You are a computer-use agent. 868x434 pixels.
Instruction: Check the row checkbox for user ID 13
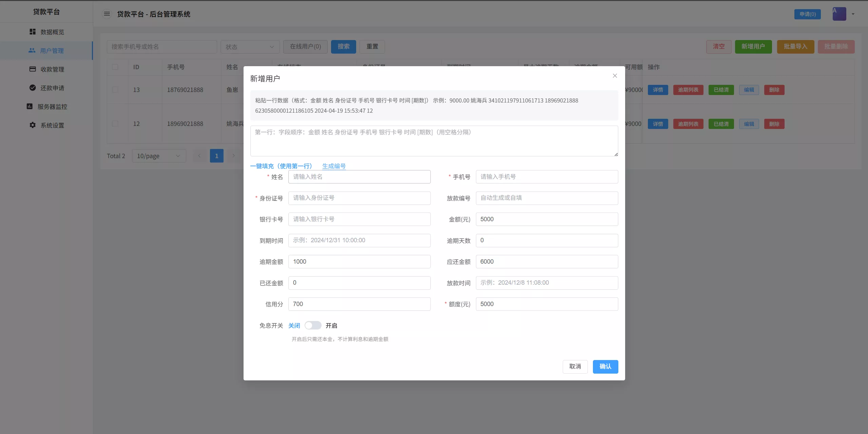click(116, 90)
